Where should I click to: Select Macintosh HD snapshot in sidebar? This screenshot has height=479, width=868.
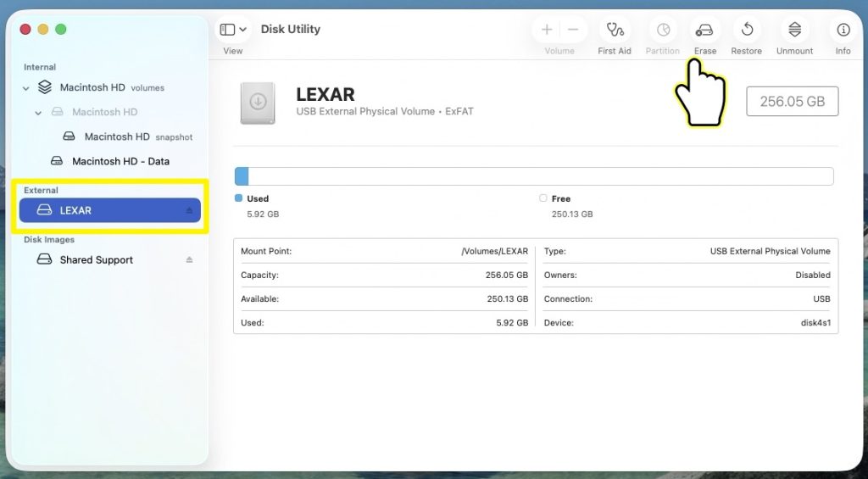117,136
